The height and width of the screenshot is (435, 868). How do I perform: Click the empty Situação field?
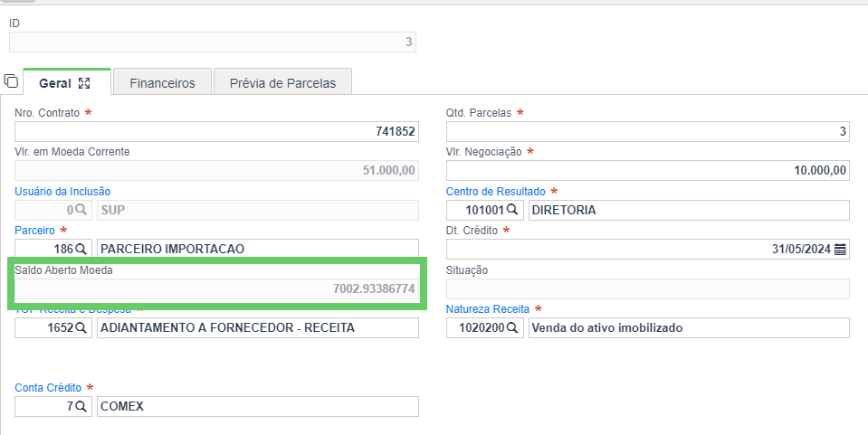pos(648,288)
